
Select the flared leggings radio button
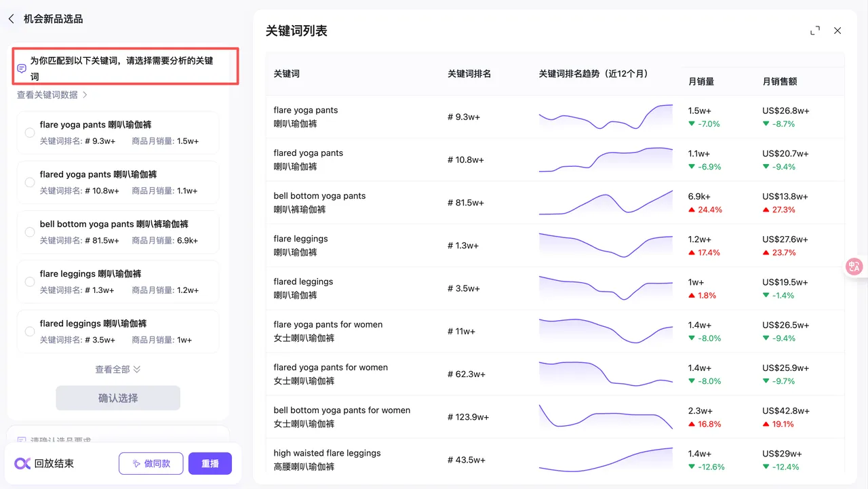point(30,332)
